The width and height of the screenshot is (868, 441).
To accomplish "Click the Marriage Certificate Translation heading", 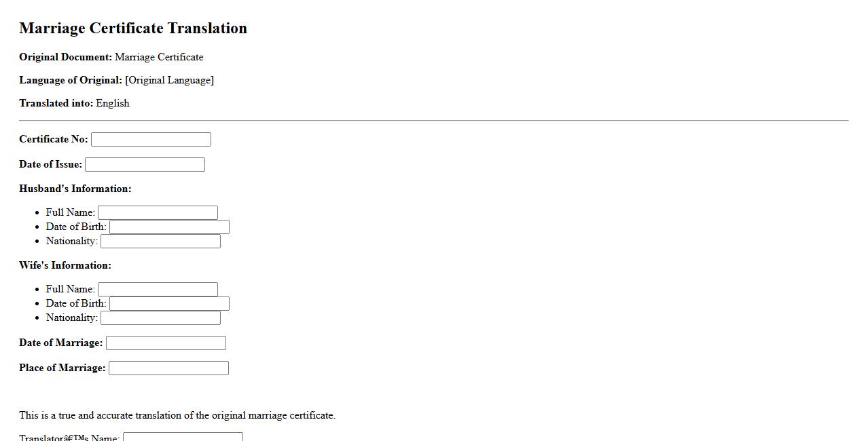I will tap(133, 28).
